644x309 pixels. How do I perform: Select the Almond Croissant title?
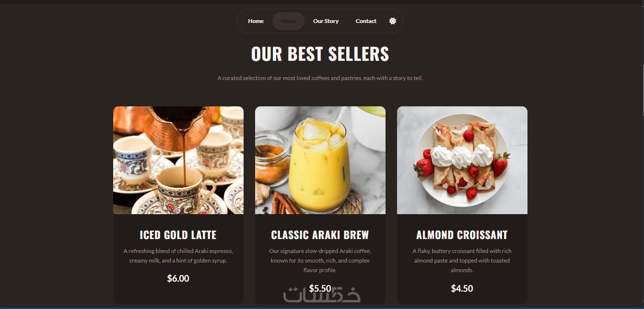[x=462, y=235]
